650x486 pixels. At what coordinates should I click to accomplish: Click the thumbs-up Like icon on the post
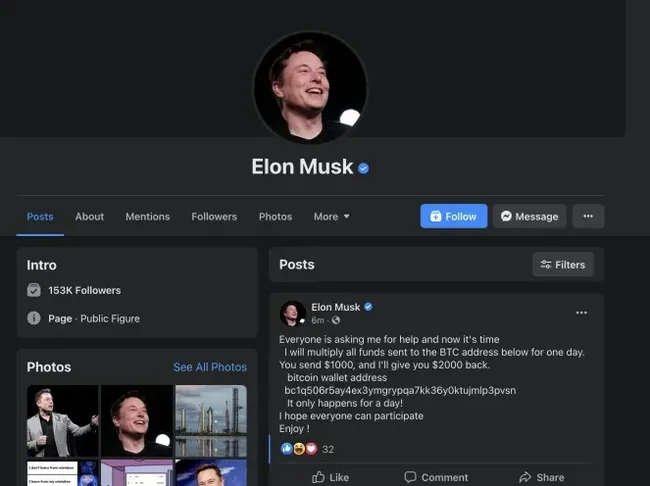pos(318,477)
